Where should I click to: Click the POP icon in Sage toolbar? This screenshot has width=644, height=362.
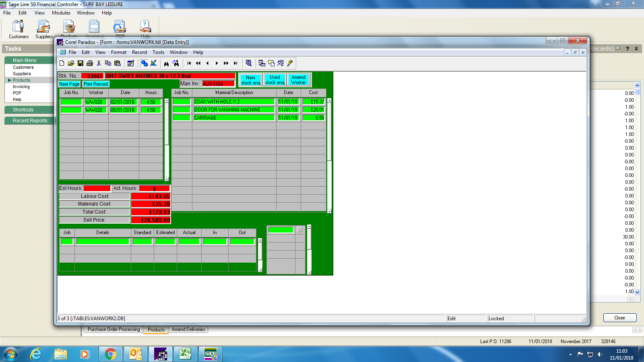click(120, 27)
